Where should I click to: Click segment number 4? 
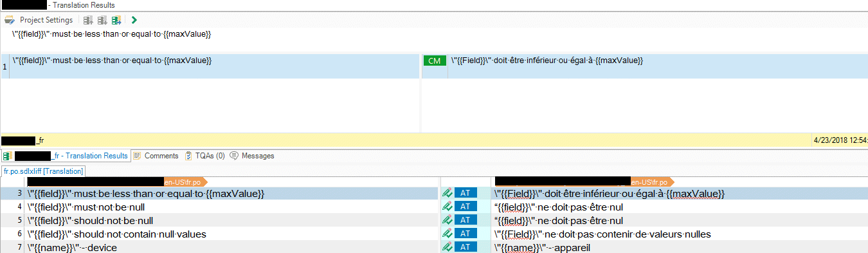(x=20, y=207)
